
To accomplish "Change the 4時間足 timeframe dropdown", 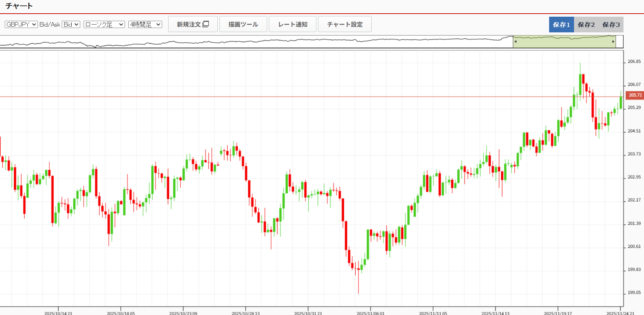I will 145,25.
